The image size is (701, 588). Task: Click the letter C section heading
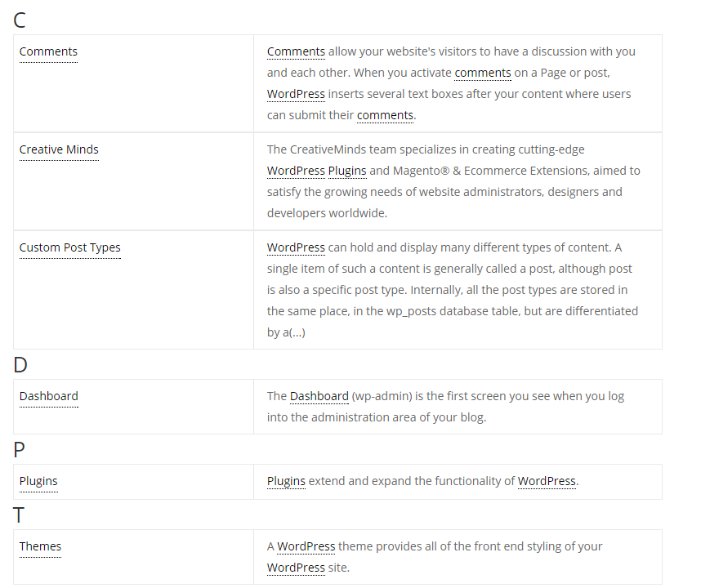(x=20, y=20)
